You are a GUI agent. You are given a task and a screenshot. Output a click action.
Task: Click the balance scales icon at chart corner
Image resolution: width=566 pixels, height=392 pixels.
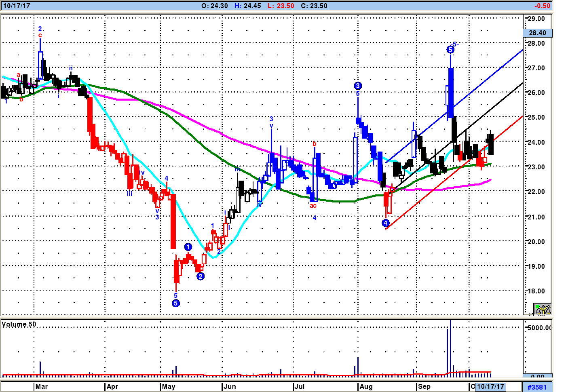[x=543, y=310]
